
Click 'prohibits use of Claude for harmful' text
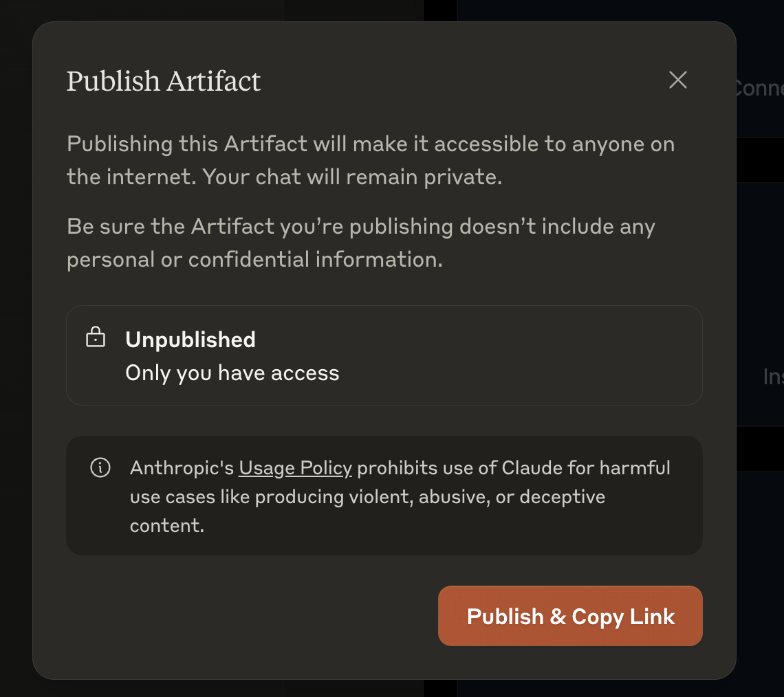pos(514,468)
